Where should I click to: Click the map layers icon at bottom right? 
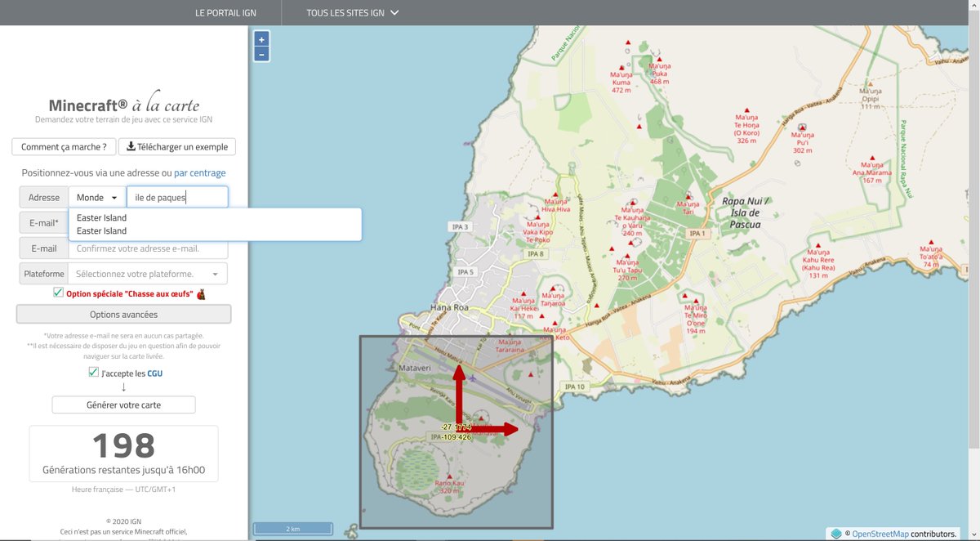point(836,534)
